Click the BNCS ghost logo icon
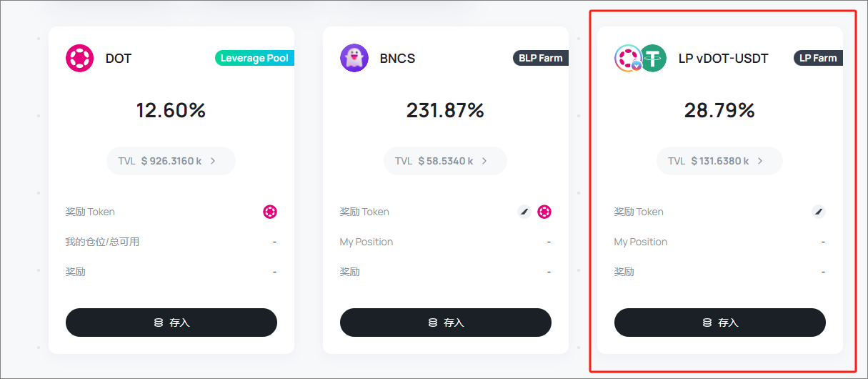This screenshot has height=379, width=868. 354,58
